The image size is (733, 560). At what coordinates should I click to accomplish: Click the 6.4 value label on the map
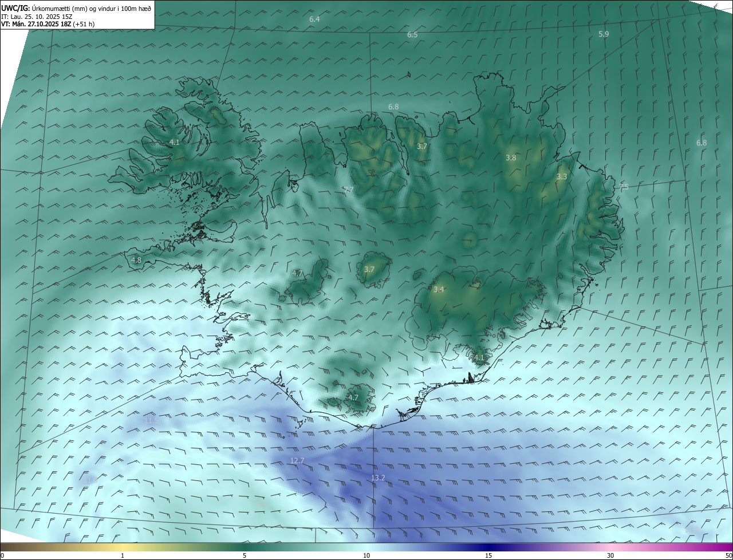314,19
